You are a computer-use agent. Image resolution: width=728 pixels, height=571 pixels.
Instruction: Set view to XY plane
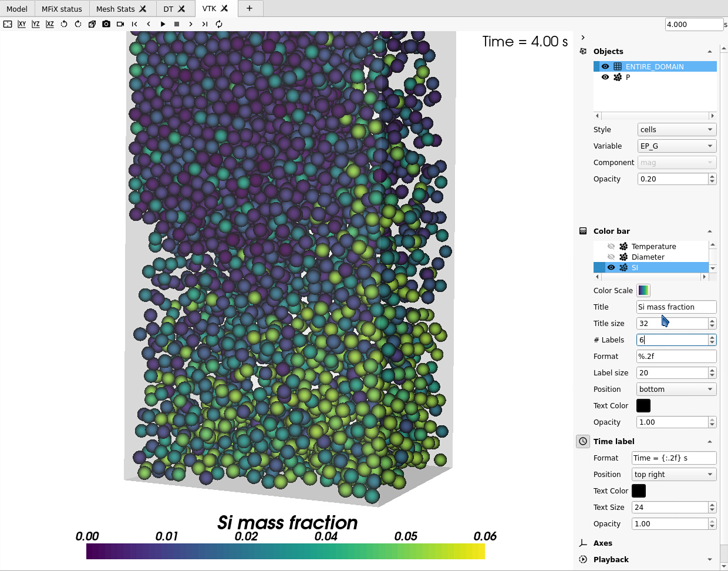pyautogui.click(x=22, y=24)
